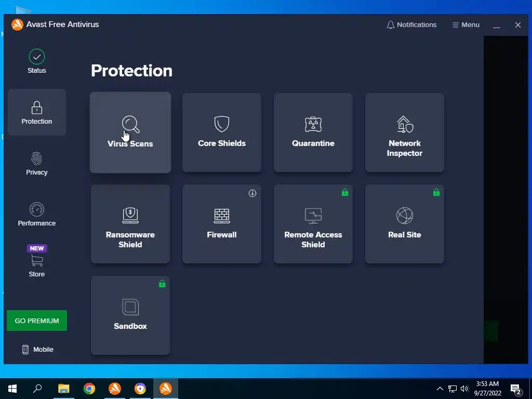Open the Ransomware Shield tile

(130, 224)
